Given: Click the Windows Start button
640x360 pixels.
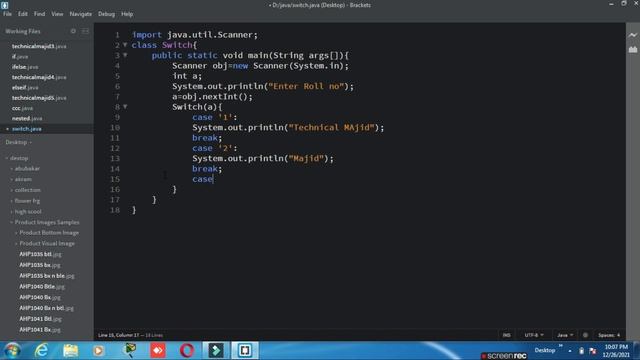Looking at the screenshot, I should [x=13, y=350].
